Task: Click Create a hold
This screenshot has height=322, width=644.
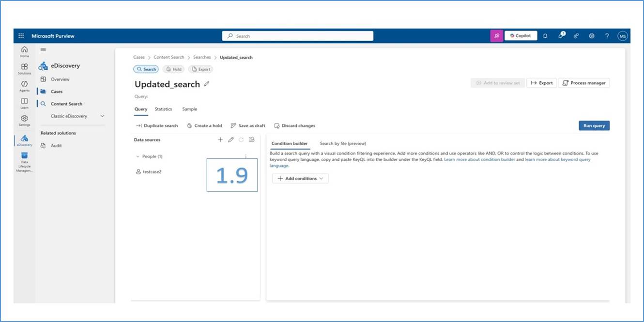Action: 204,126
